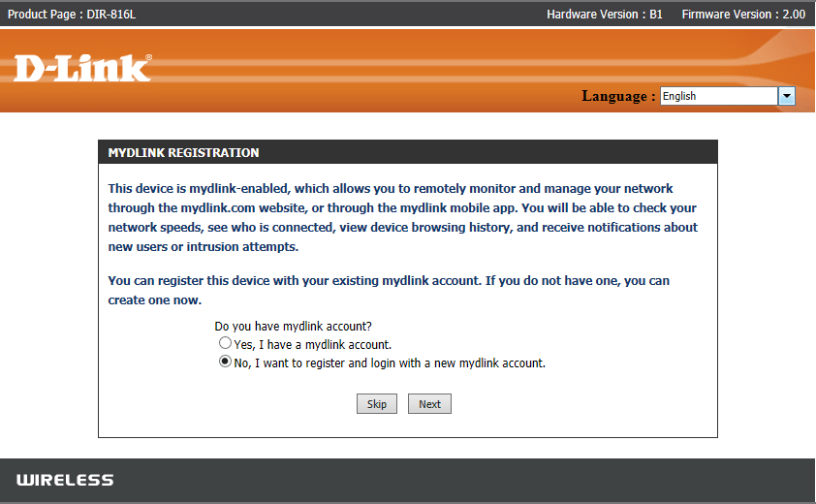Click the "Do you have mydlink account?" text
This screenshot has height=504, width=816.
[x=293, y=327]
